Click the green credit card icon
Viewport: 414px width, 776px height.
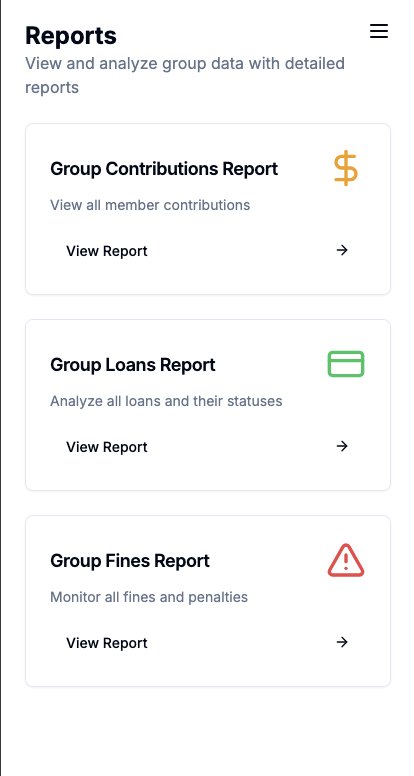pyautogui.click(x=346, y=364)
